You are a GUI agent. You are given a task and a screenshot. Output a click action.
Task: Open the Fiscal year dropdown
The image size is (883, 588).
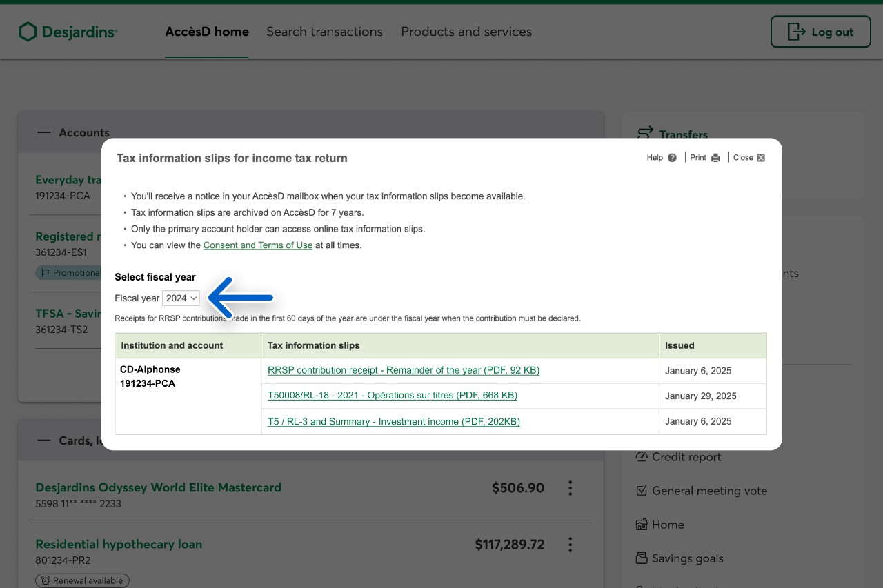181,298
